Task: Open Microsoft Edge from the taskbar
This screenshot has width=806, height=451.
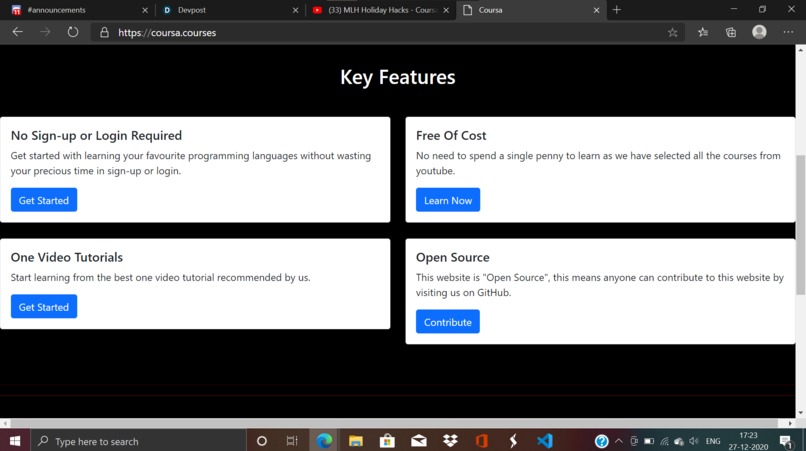Action: click(324, 441)
